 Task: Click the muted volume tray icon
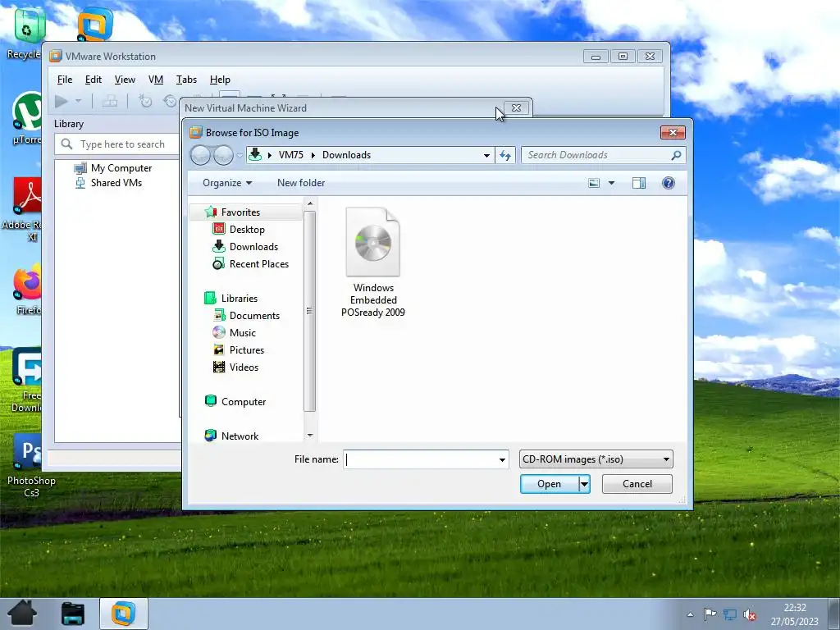pyautogui.click(x=750, y=614)
